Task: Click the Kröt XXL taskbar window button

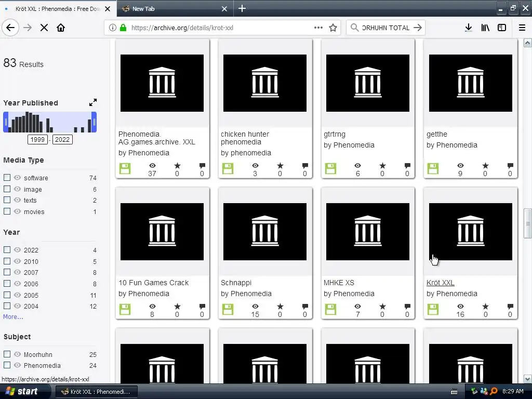Action: (96, 392)
